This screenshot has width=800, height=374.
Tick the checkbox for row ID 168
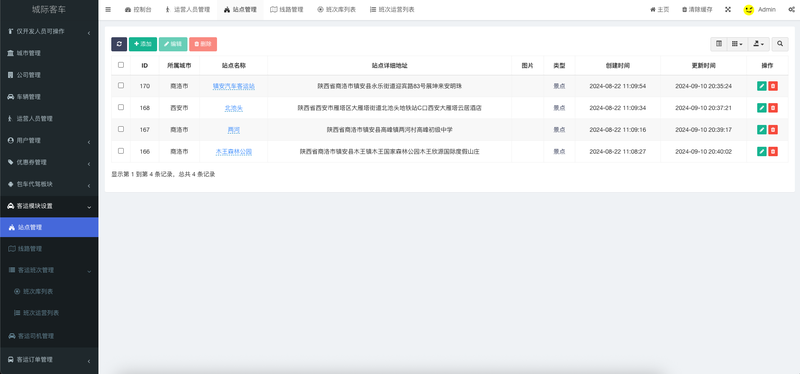click(x=121, y=107)
